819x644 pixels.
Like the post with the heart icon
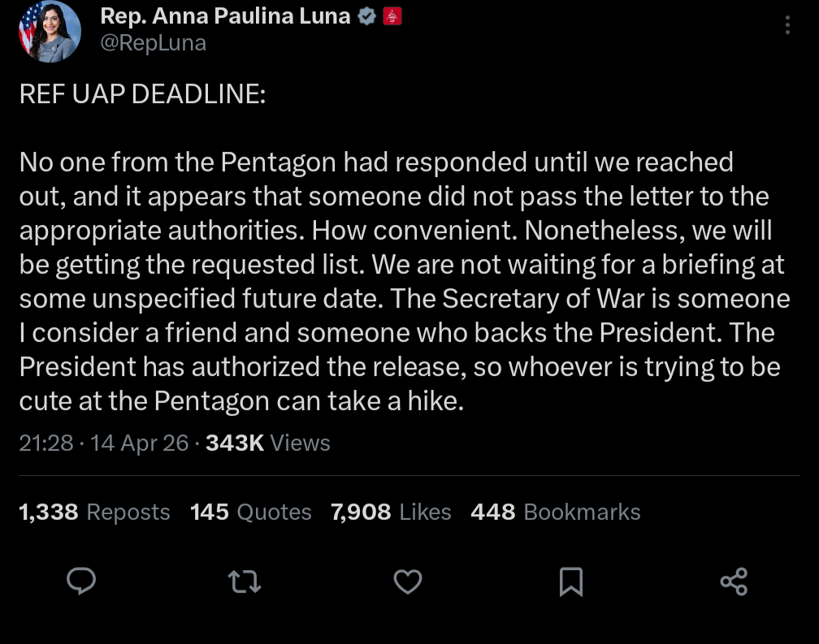[408, 581]
